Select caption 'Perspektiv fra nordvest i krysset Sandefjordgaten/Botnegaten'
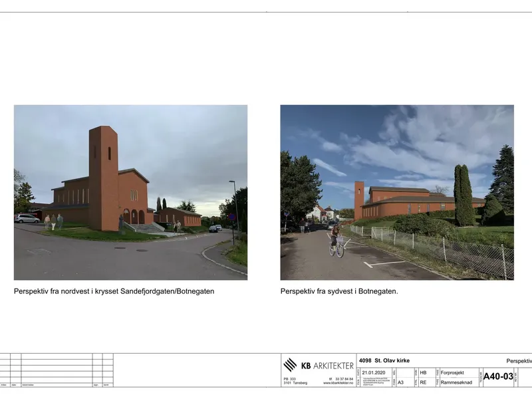The height and width of the screenshot is (399, 532). tap(114, 291)
